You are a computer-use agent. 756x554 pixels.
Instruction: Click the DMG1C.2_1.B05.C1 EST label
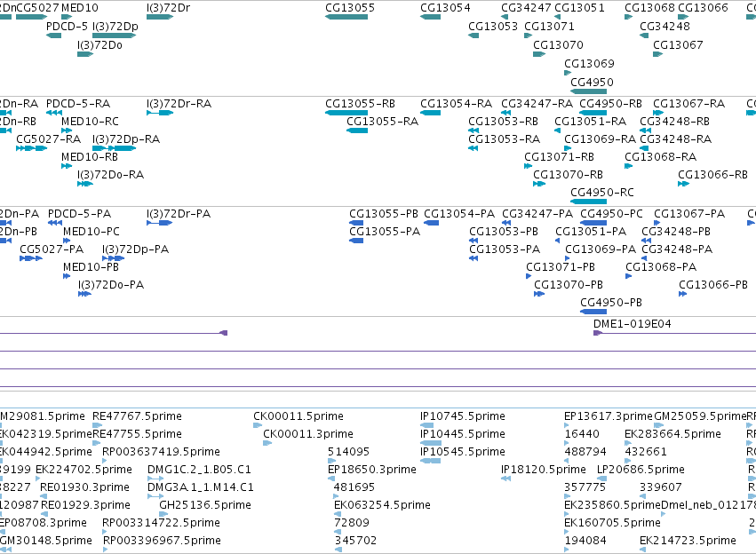click(x=199, y=470)
